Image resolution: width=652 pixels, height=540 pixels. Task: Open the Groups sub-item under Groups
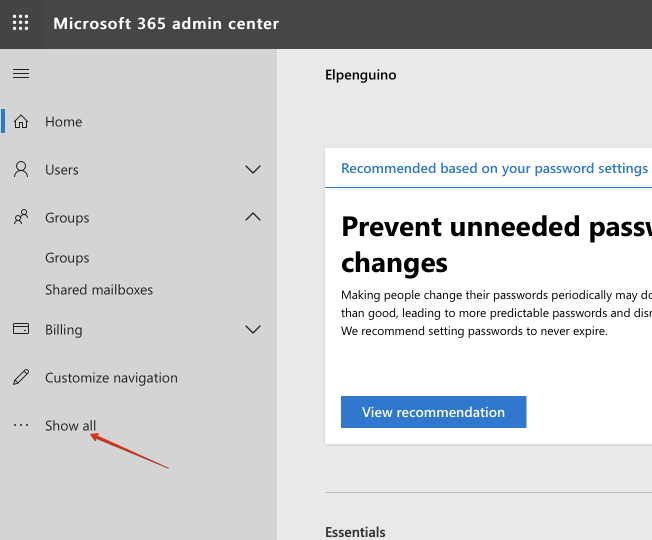(x=67, y=258)
